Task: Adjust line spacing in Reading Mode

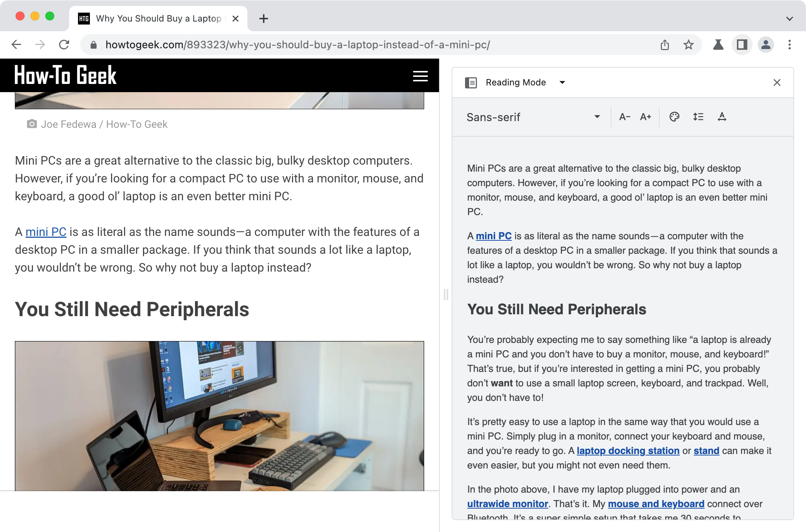Action: point(698,117)
